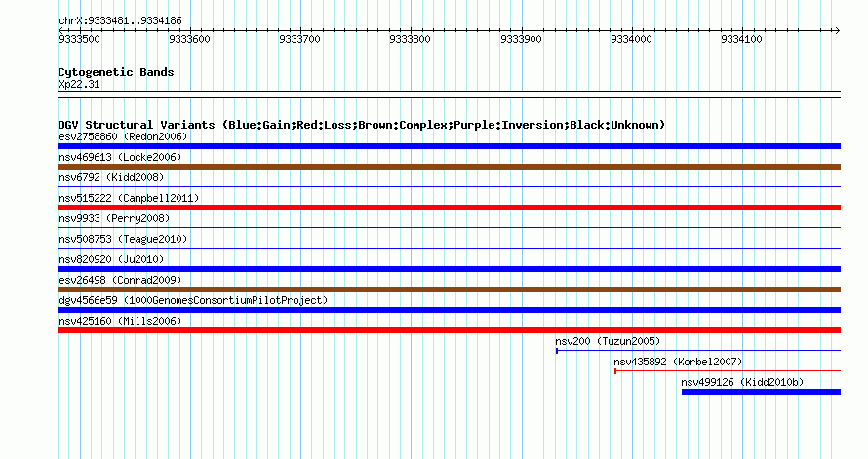Click the 9333900 ruler coordinate
This screenshot has width=868, height=459.
click(521, 39)
